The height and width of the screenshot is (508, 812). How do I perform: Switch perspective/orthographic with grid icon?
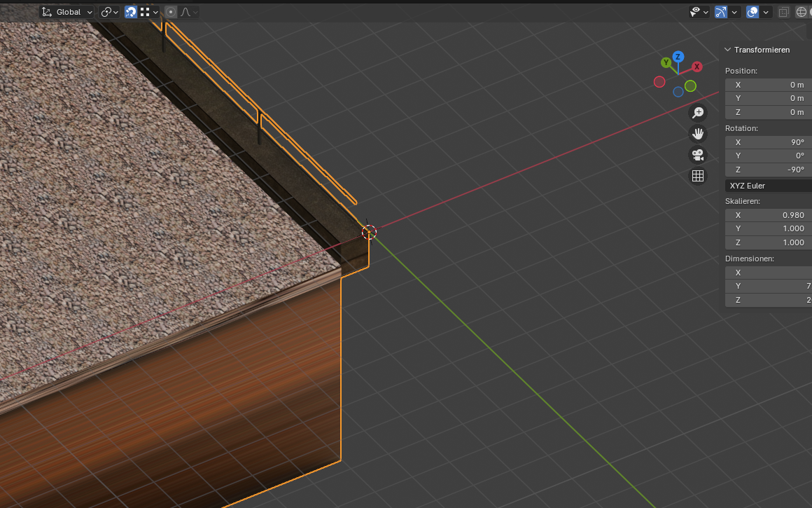[698, 176]
